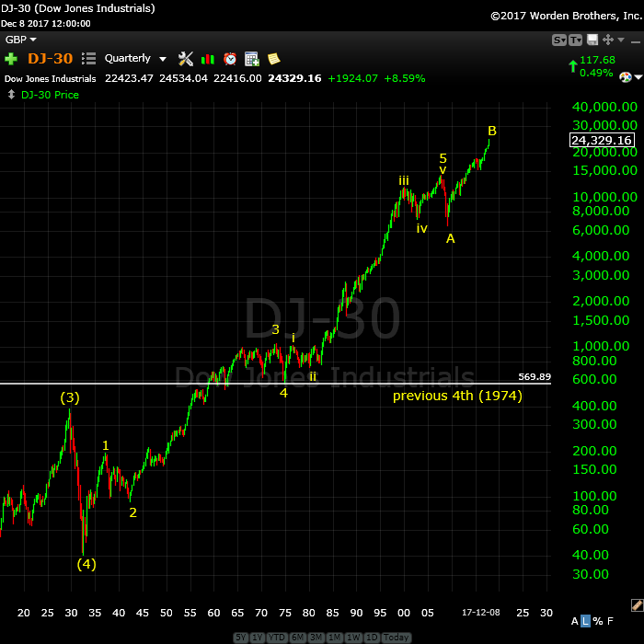Click the red and green bars chart-style icon
Image resolution: width=644 pixels, height=644 pixels.
coord(208,59)
